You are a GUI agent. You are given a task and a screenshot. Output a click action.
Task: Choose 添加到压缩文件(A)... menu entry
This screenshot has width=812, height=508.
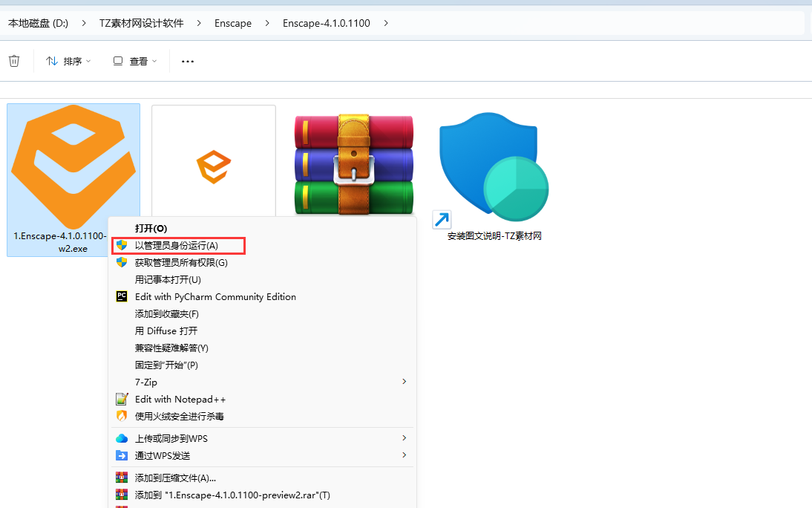pos(262,478)
